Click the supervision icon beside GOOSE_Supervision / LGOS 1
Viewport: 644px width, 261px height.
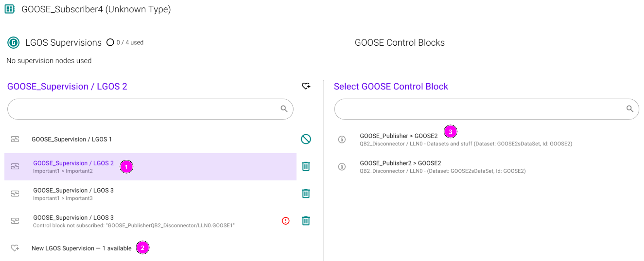[15, 139]
